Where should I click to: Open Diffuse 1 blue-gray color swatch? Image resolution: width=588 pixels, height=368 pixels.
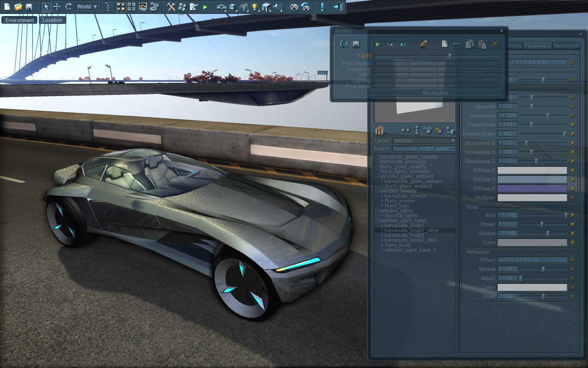(x=532, y=179)
